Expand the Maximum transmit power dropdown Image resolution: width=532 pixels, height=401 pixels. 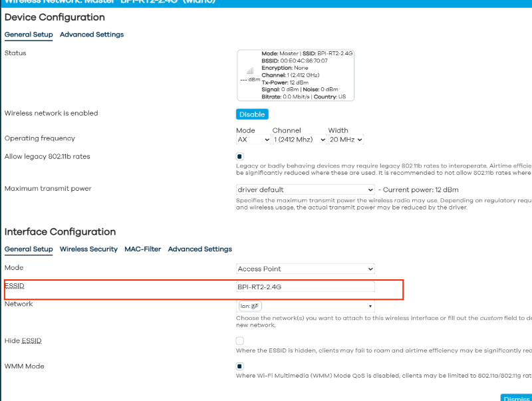coord(305,190)
